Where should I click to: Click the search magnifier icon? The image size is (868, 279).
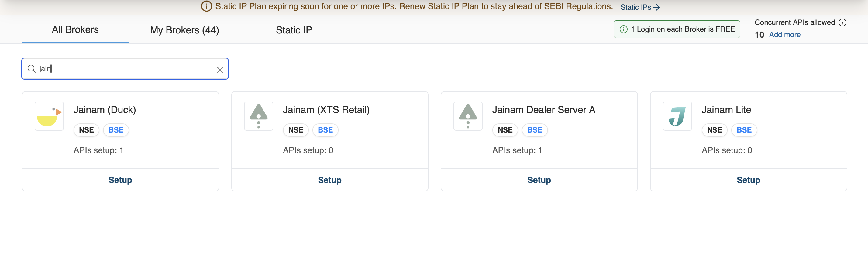(32, 69)
